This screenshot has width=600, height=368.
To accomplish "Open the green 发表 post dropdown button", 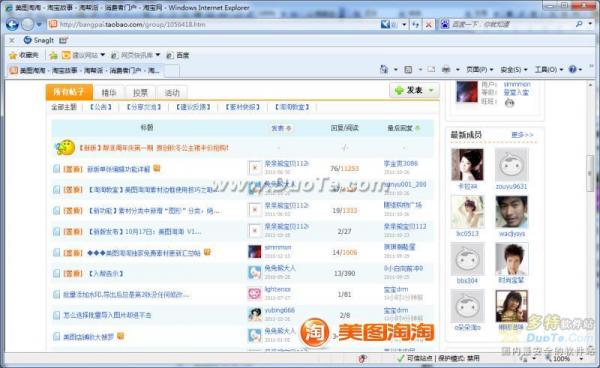I will click(414, 90).
